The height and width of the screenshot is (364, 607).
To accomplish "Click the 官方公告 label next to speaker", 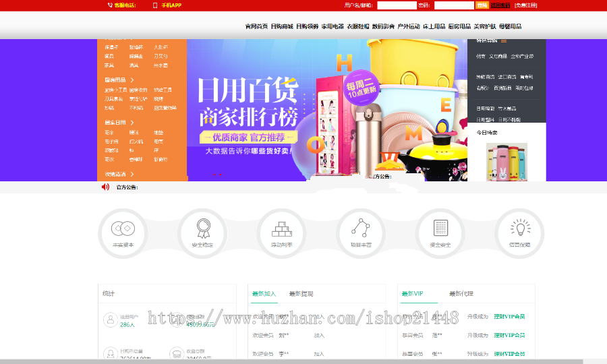I will point(127,187).
